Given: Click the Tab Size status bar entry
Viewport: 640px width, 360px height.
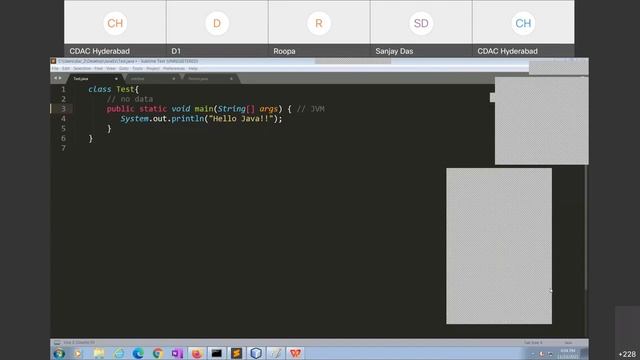Looking at the screenshot, I should click(533, 342).
